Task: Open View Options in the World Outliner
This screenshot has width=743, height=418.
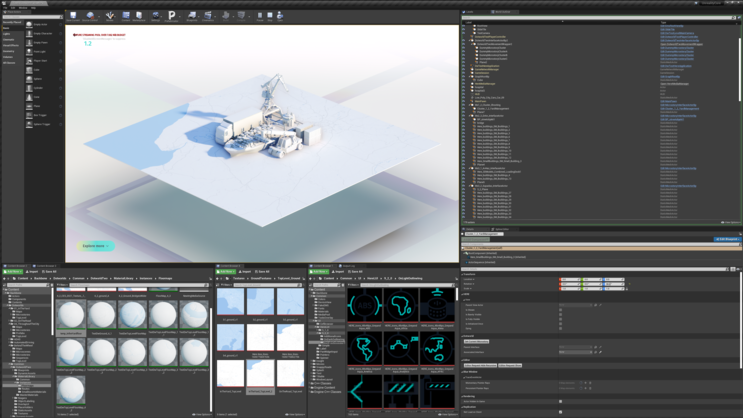Action: click(x=731, y=222)
